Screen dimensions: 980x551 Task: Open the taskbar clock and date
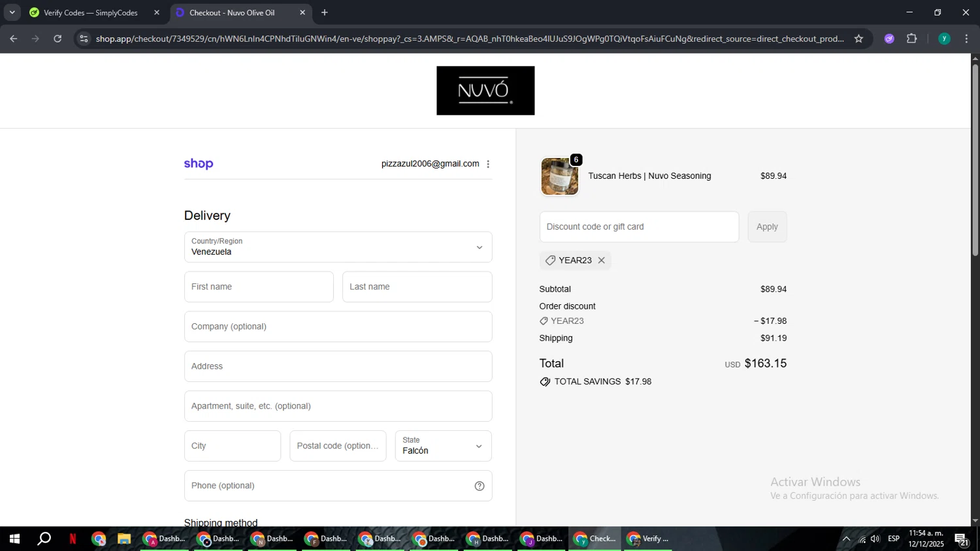pos(926,539)
